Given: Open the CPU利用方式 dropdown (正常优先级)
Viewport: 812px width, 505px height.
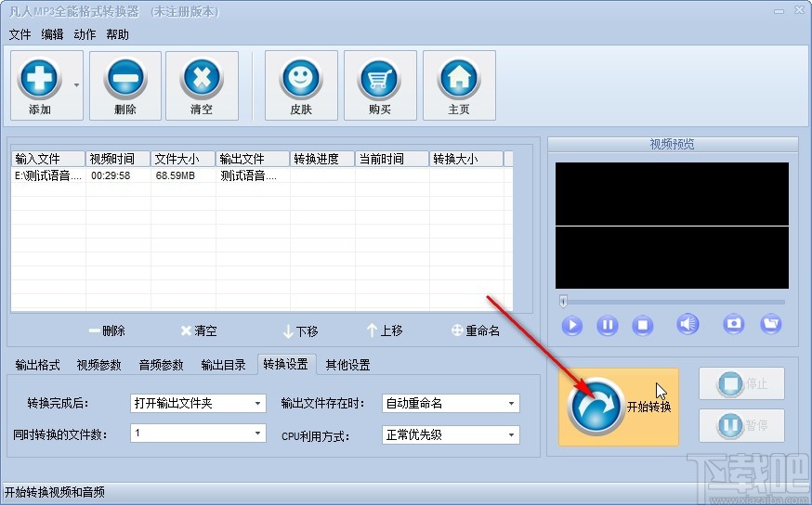Looking at the screenshot, I should coord(451,435).
